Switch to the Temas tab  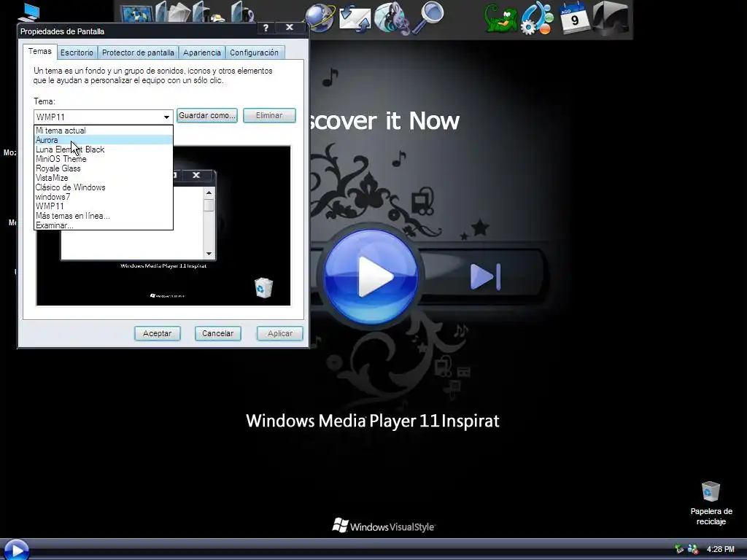tap(40, 52)
